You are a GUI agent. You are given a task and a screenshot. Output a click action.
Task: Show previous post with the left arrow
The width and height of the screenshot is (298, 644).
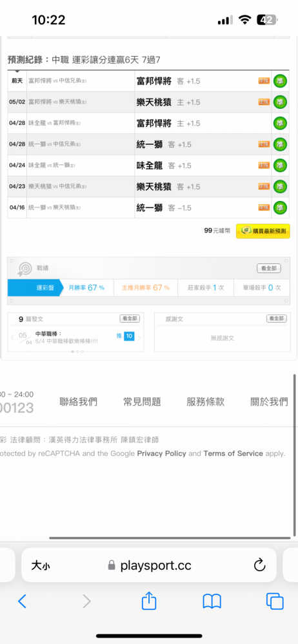click(x=12, y=337)
